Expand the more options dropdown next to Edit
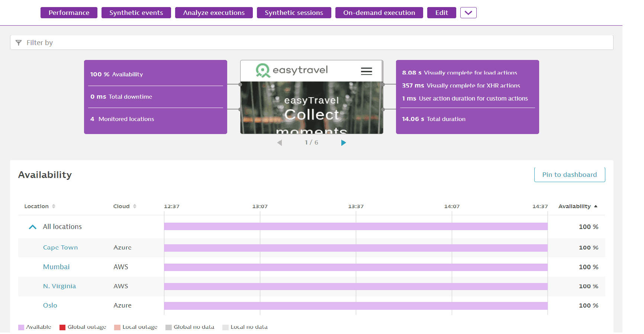The height and width of the screenshot is (334, 644). coord(468,13)
